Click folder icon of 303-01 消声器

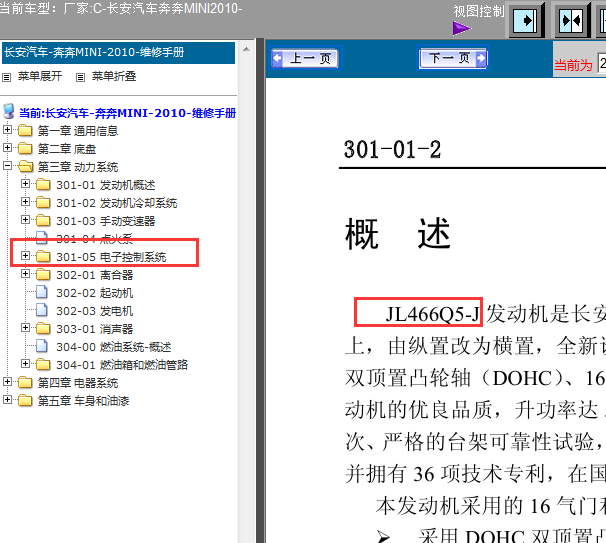pos(43,329)
